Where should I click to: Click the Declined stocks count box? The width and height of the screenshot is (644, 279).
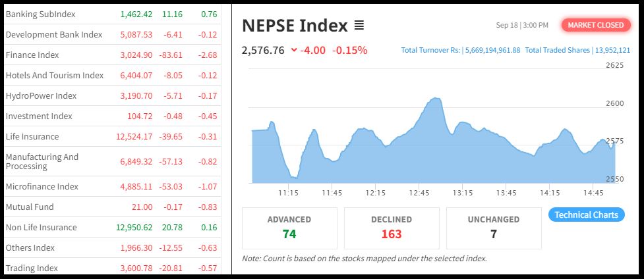[x=392, y=228]
